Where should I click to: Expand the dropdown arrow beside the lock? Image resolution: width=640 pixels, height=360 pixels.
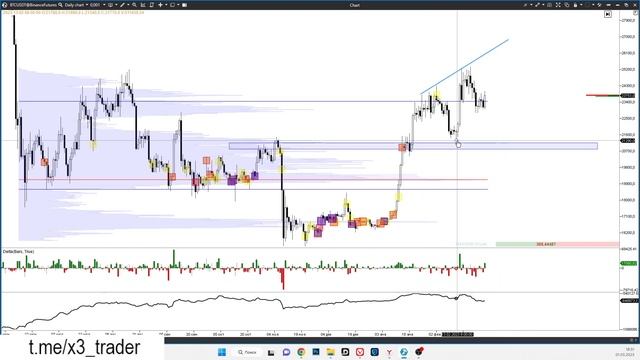tap(581, 5)
